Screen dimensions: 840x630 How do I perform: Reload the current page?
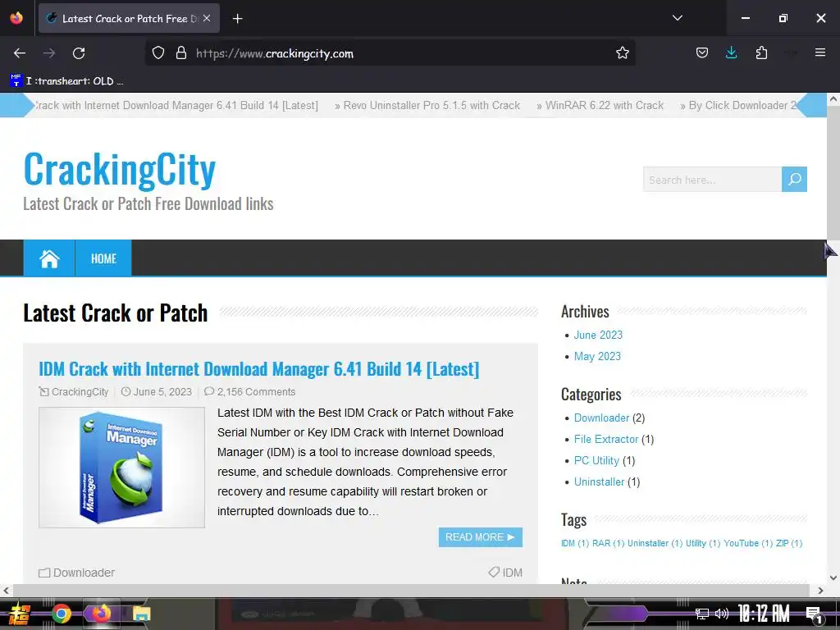coord(79,53)
